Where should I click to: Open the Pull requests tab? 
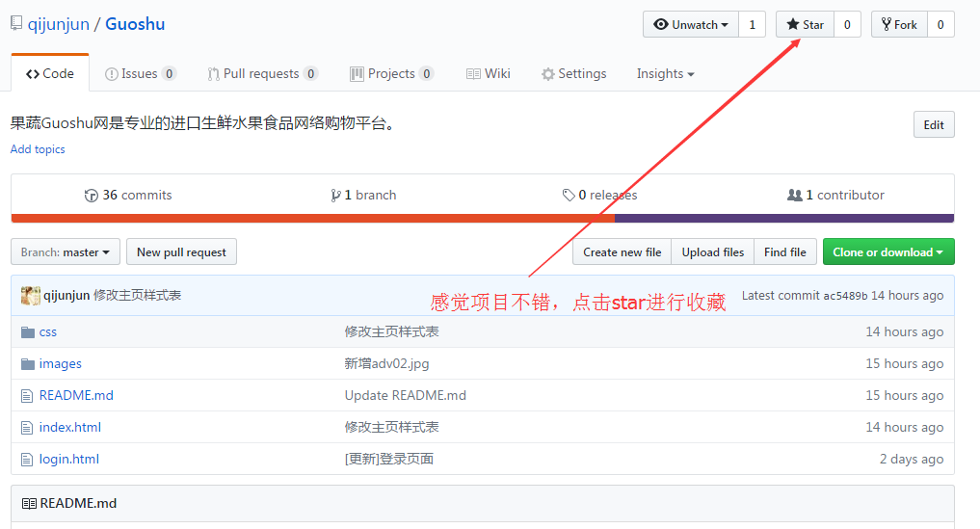pos(262,74)
